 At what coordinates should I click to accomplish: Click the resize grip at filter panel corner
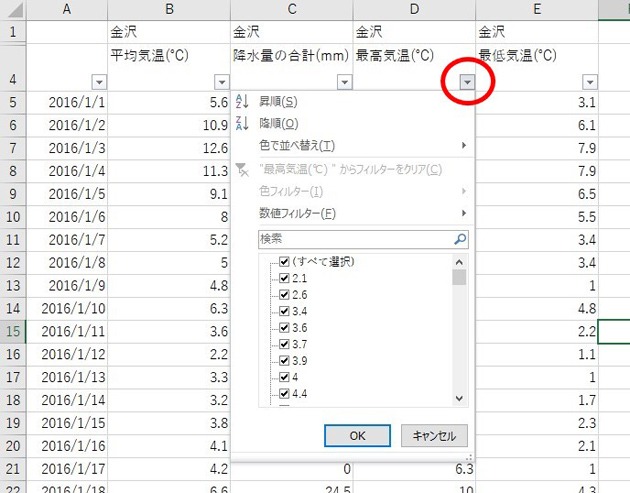point(466,456)
